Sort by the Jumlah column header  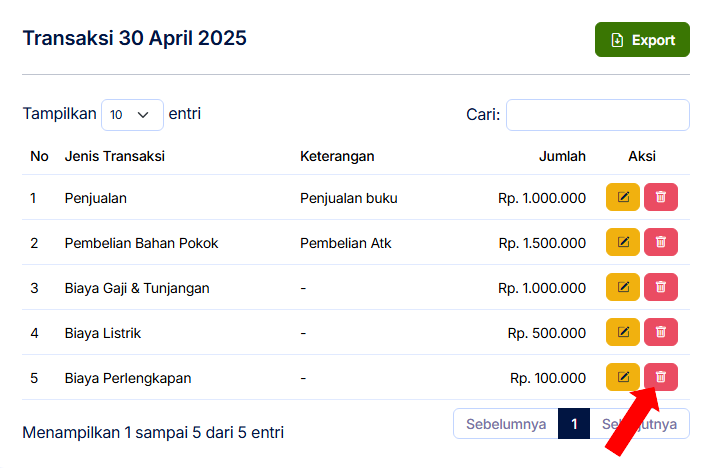(x=562, y=156)
